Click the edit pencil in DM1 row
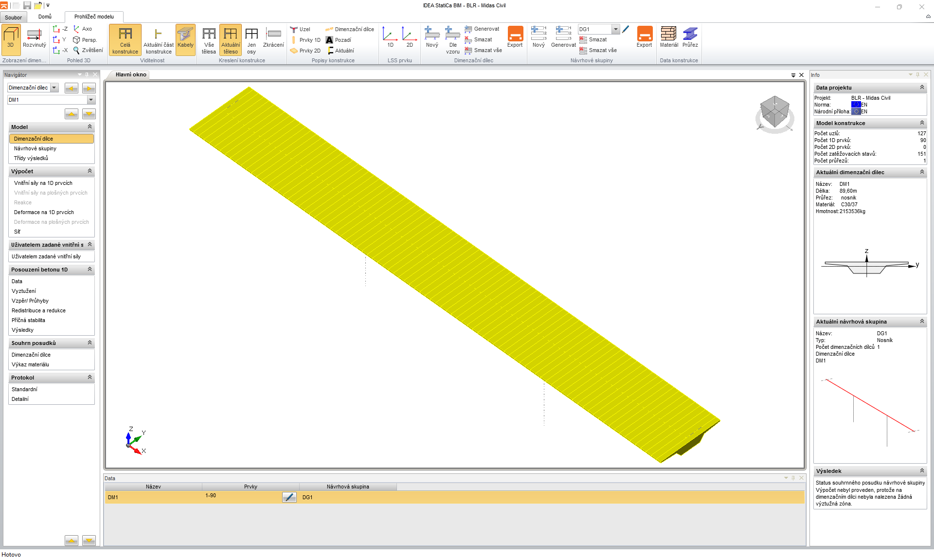934x560 pixels. point(289,497)
